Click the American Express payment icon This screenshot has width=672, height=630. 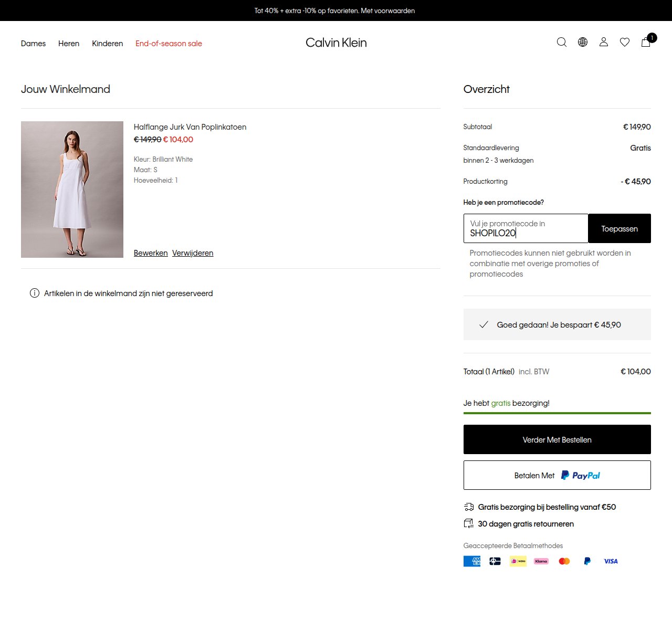click(x=472, y=561)
